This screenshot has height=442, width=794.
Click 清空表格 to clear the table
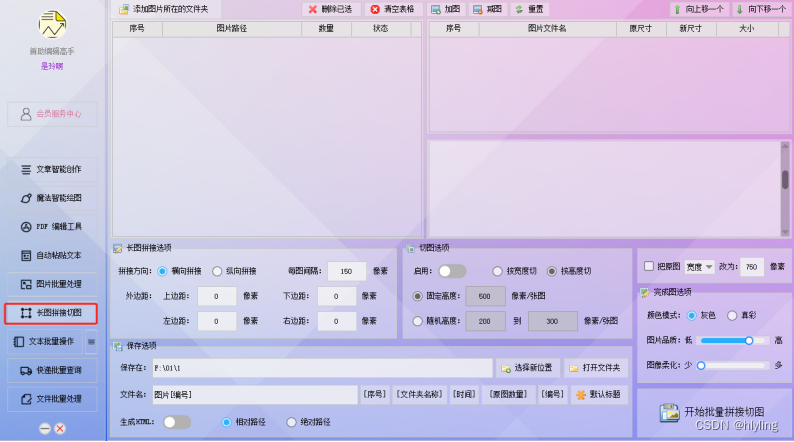(393, 9)
